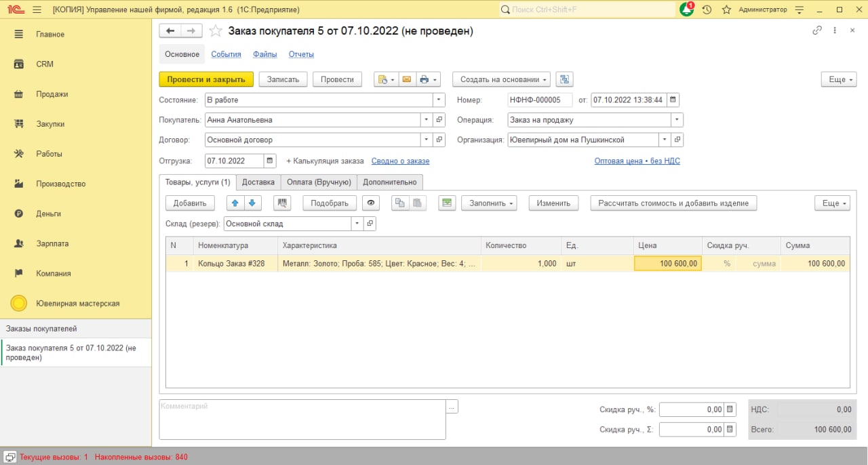Open the notifications bell icon
The image size is (868, 465).
(x=686, y=9)
